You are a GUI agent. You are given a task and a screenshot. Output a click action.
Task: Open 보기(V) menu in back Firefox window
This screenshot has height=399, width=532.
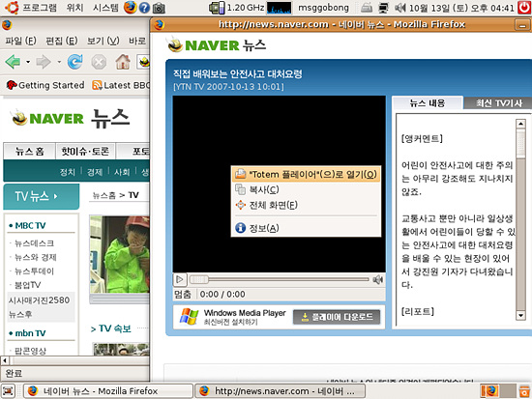click(103, 41)
